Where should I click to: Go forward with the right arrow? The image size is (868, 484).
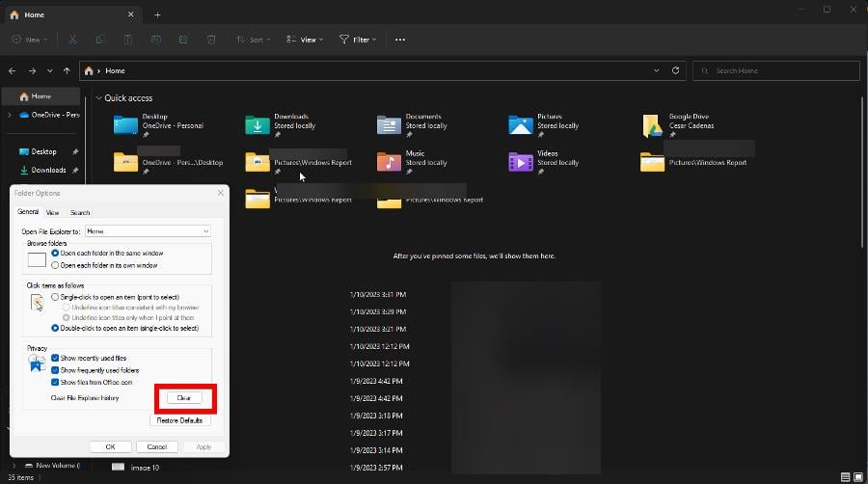point(32,70)
